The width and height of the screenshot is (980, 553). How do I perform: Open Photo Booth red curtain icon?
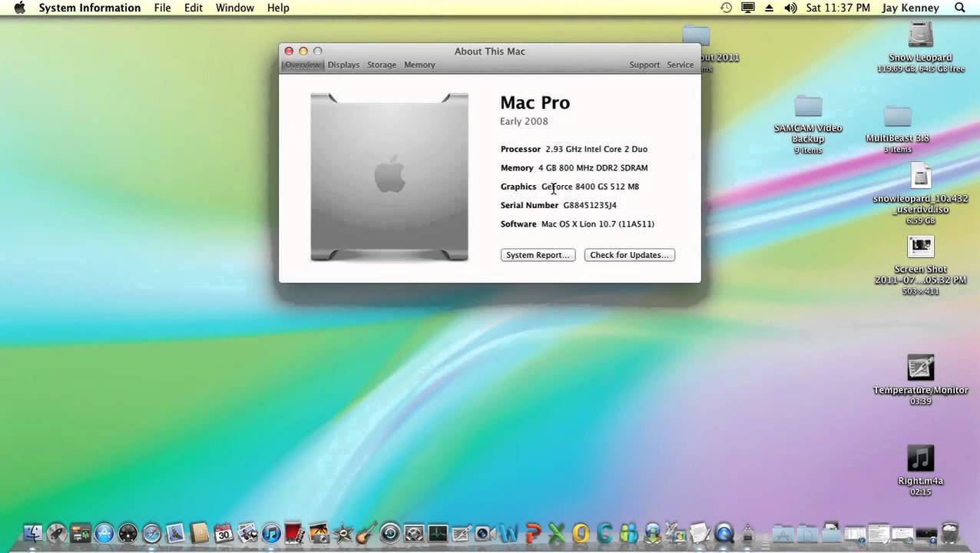click(295, 532)
